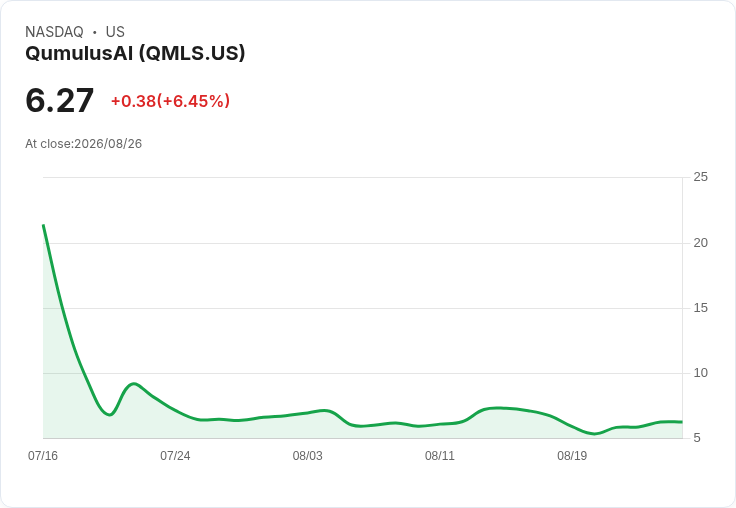Click the chart line's final point at right edge
Image resolution: width=736 pixels, height=508 pixels.
682,422
